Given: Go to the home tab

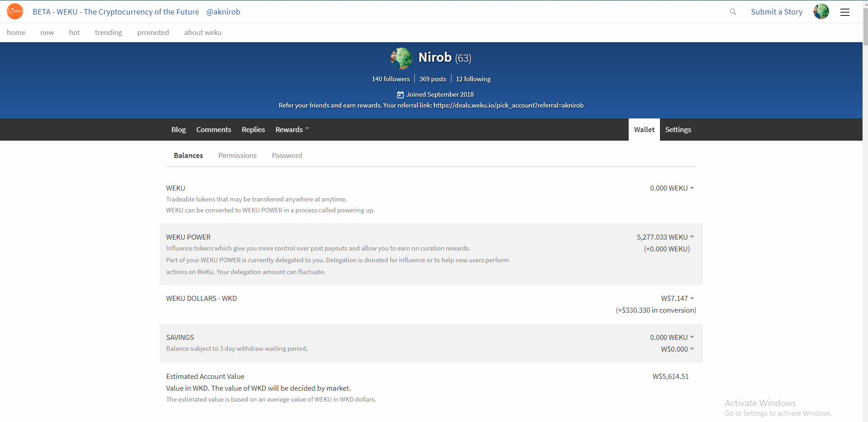Looking at the screenshot, I should [16, 32].
